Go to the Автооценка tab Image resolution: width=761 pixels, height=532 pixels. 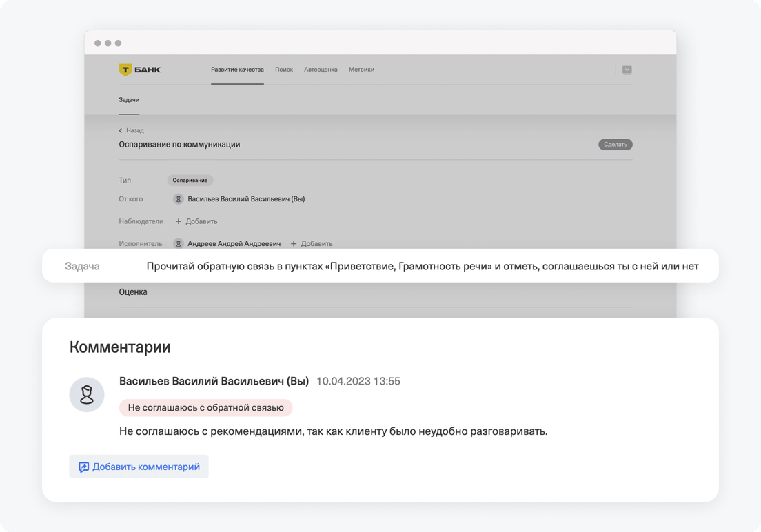[321, 70]
